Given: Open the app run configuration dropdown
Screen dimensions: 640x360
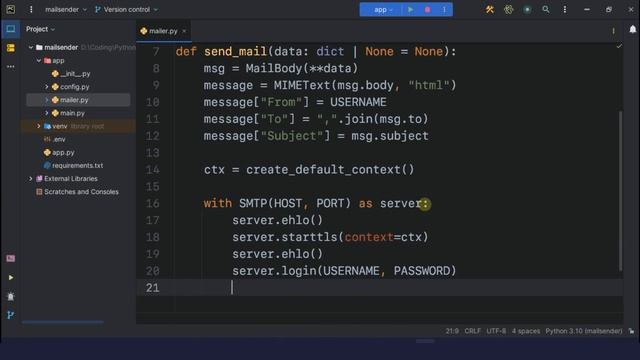Looking at the screenshot, I should [x=383, y=9].
